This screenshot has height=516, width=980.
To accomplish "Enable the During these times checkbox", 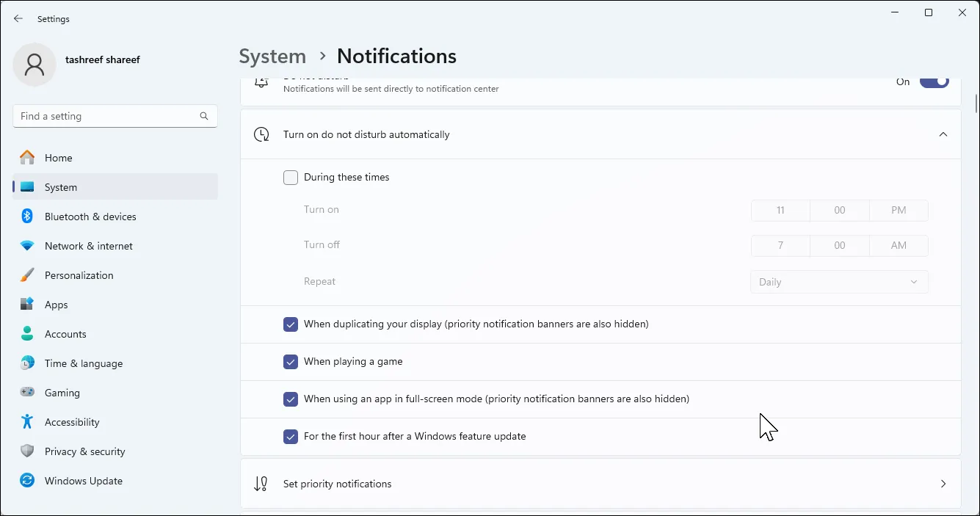I will point(290,177).
